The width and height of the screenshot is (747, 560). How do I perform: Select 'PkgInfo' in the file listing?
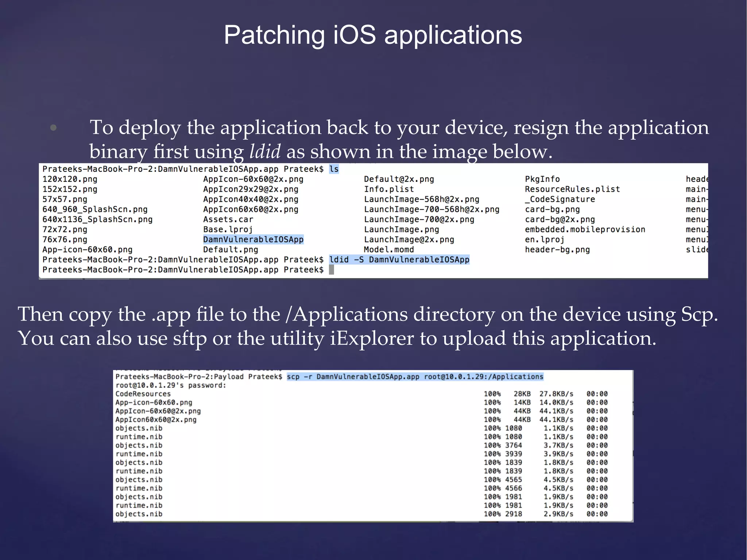tap(542, 179)
